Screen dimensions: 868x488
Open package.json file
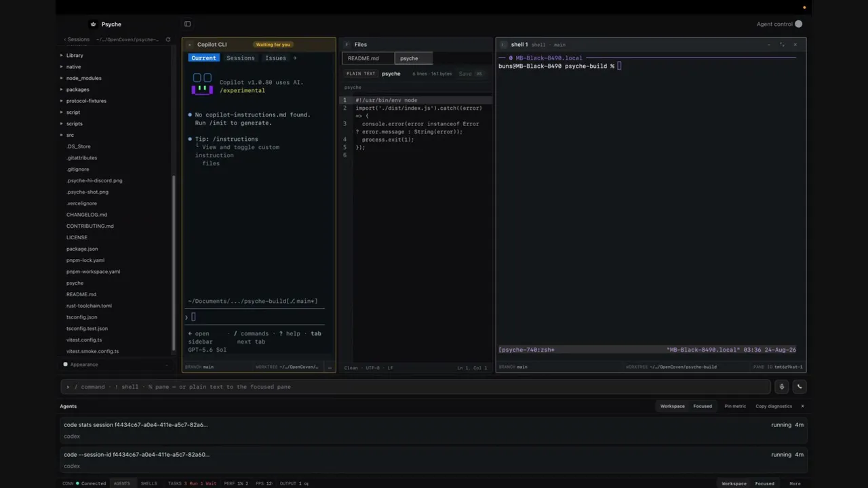coord(82,249)
